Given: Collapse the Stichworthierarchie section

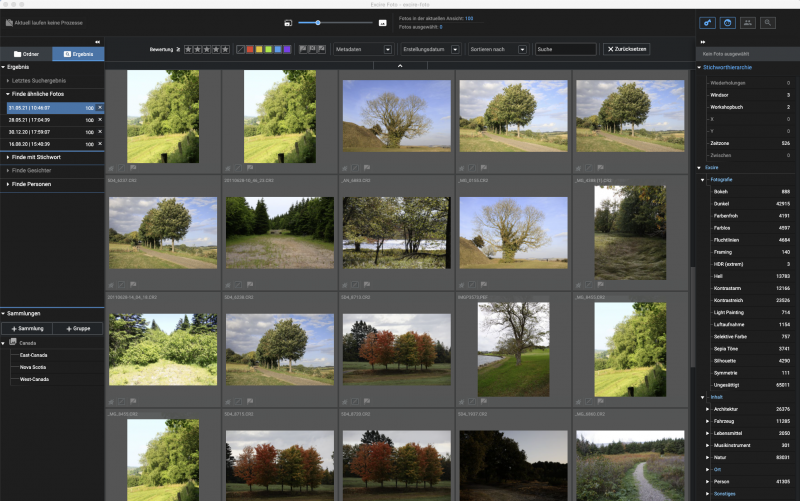Looking at the screenshot, I should coord(699,67).
